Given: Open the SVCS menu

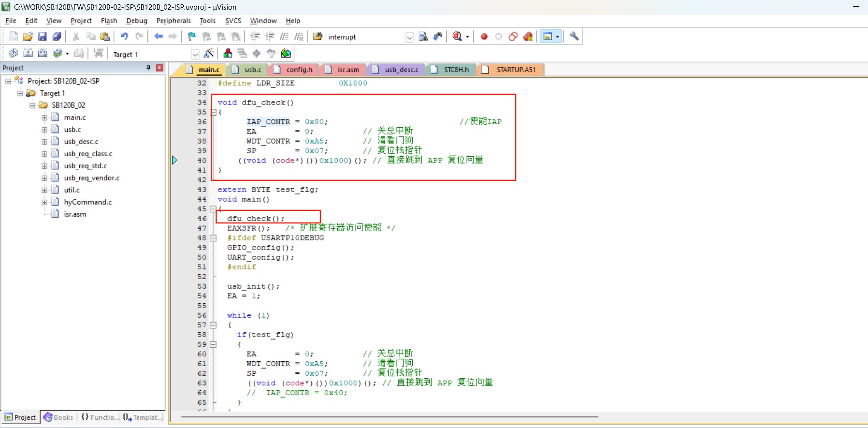Looking at the screenshot, I should [233, 21].
